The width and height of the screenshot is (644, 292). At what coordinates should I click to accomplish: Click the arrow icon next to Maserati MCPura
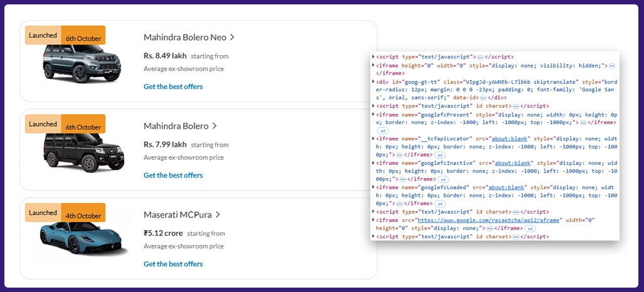pos(218,215)
